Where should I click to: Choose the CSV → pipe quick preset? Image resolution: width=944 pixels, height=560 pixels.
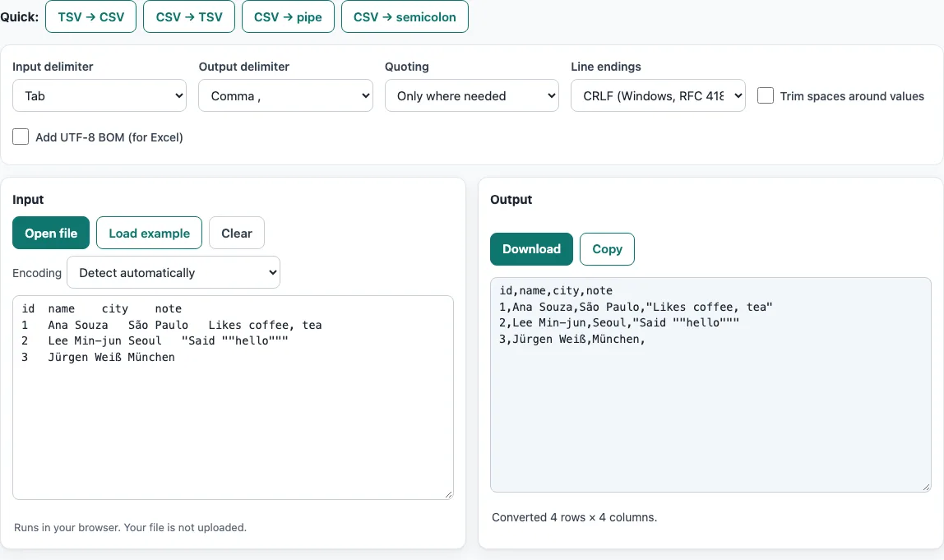[x=288, y=17]
